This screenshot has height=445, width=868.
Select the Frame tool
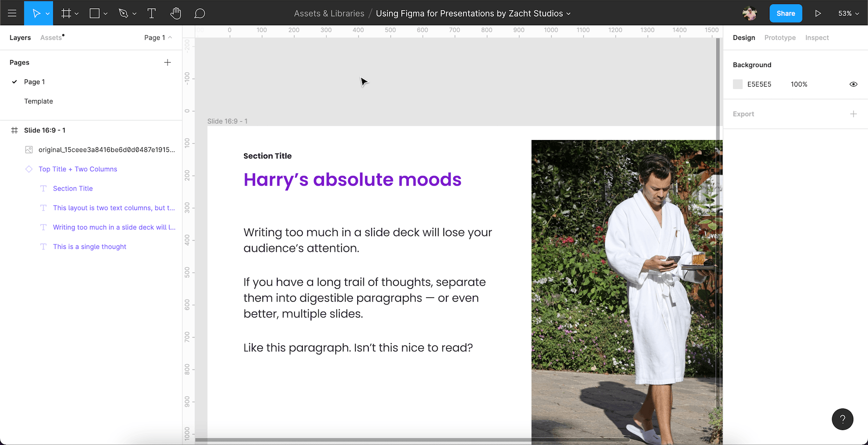(x=66, y=13)
